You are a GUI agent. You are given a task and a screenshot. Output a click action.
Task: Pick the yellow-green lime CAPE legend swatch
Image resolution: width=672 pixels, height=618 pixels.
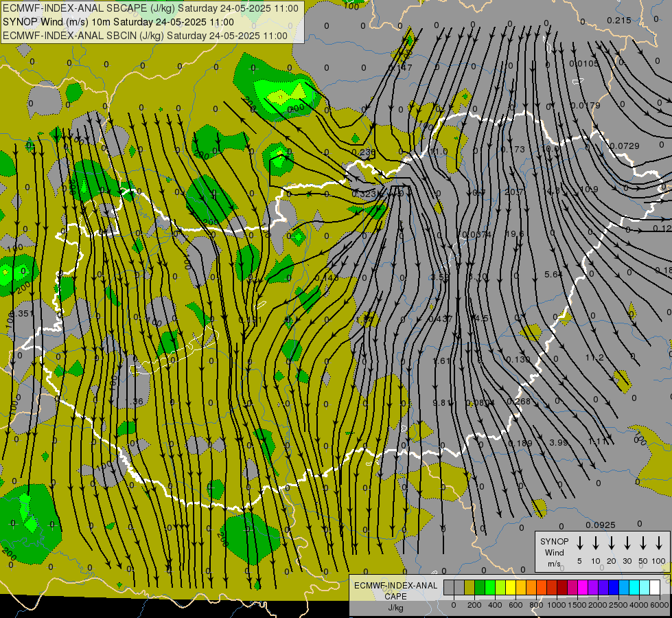coord(500,588)
